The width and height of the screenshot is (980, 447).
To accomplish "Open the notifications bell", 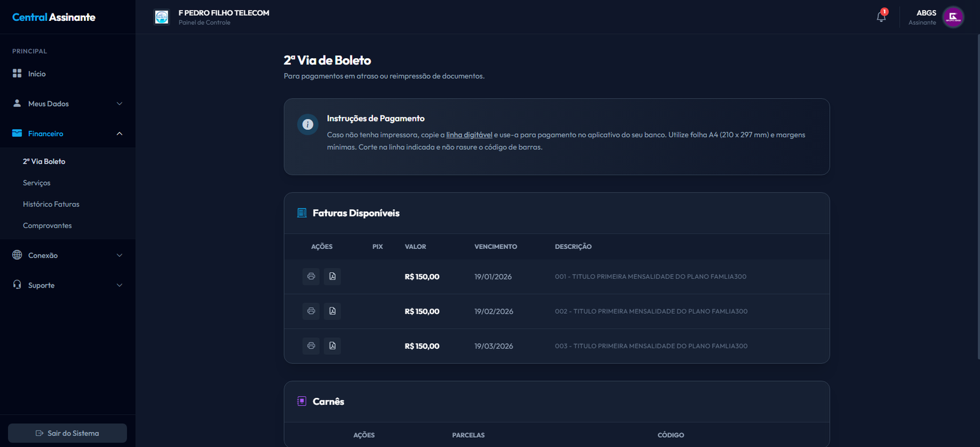I will [x=881, y=17].
